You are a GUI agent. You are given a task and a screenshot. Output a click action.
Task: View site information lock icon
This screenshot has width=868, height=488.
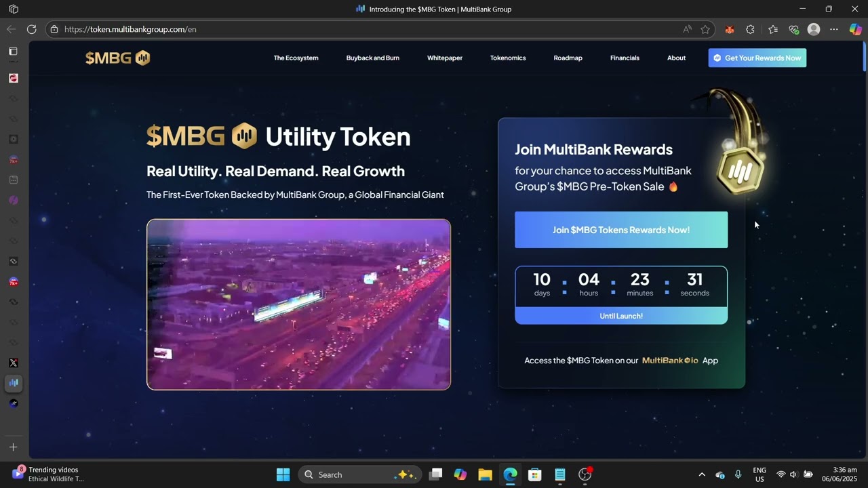(54, 29)
